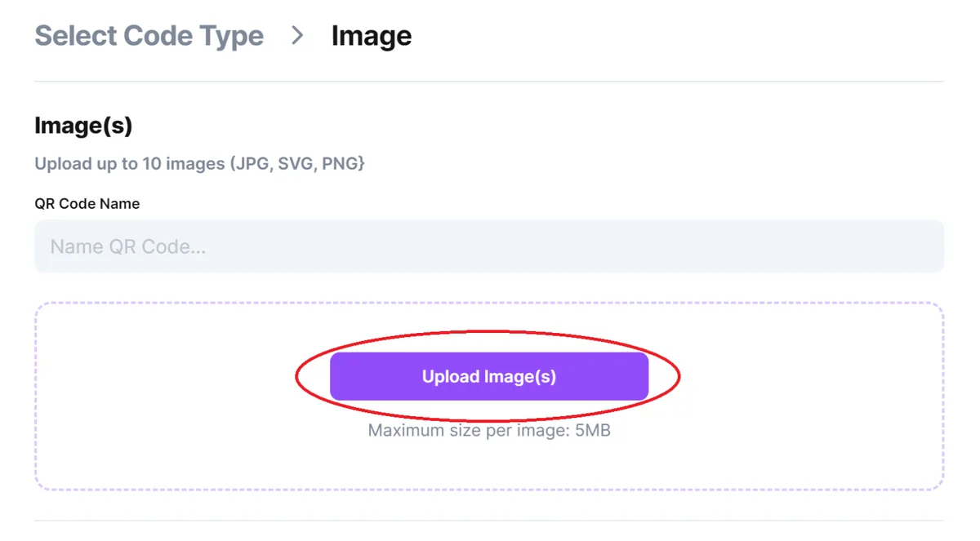This screenshot has height=541, width=980.
Task: Click below the 5MB size limit text
Action: point(488,461)
